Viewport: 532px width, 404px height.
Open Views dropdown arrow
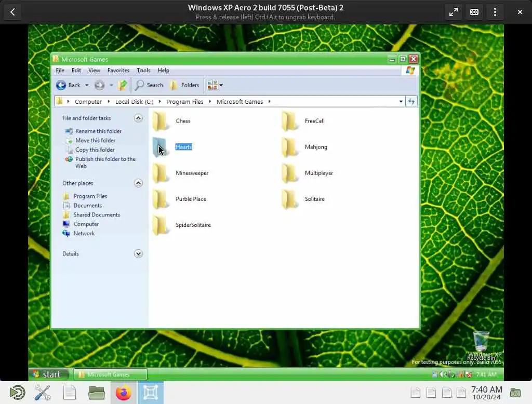click(221, 85)
